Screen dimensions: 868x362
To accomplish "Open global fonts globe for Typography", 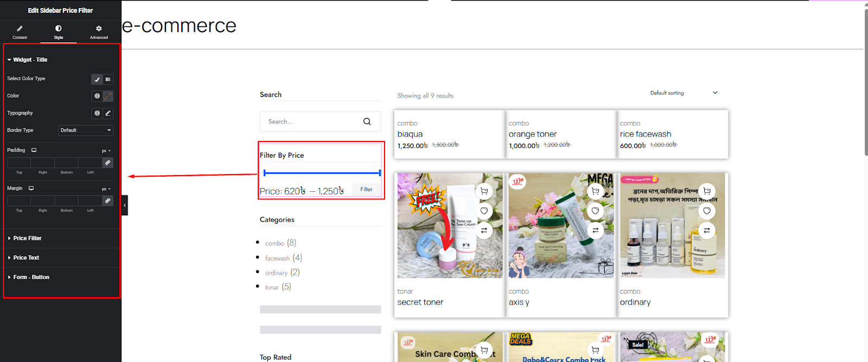I will coord(97,113).
